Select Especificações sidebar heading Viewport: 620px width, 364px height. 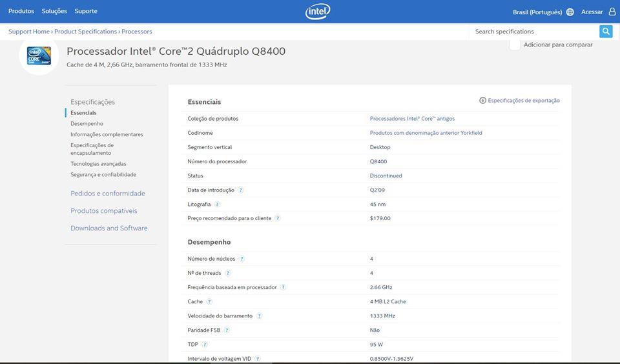pos(92,102)
